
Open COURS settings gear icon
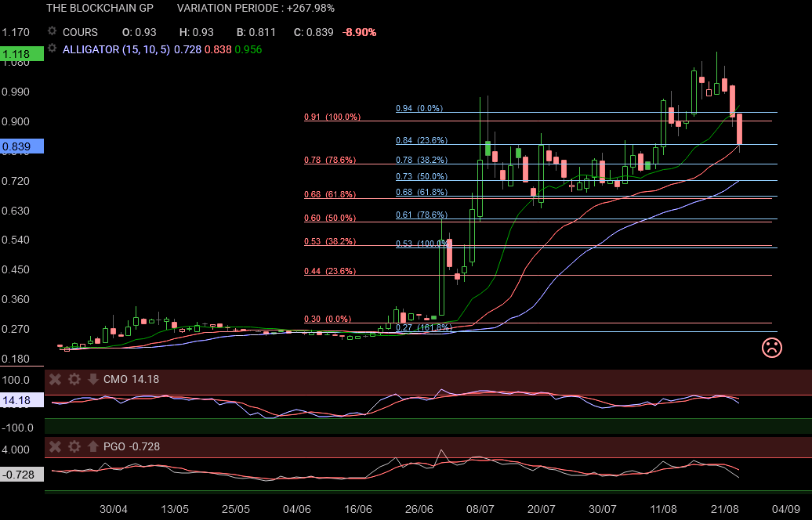(52, 31)
